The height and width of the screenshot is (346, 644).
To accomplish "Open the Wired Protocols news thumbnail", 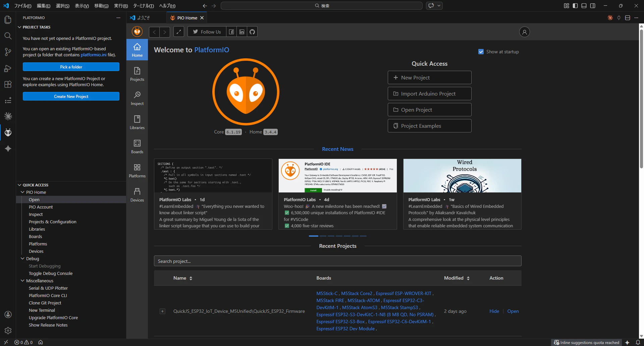I will (x=462, y=176).
